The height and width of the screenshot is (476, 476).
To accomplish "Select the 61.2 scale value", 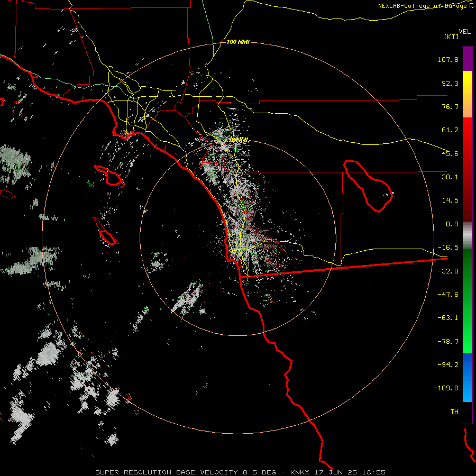I will pyautogui.click(x=450, y=130).
